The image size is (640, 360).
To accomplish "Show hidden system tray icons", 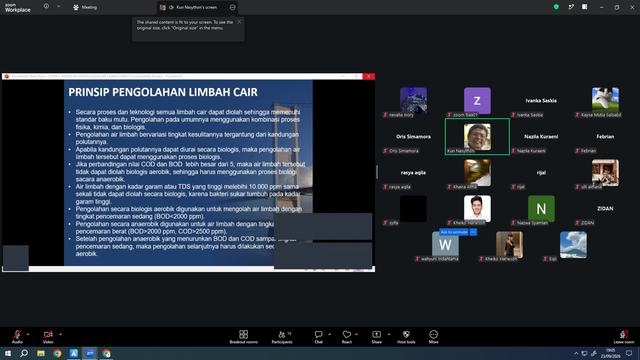I will [576, 353].
